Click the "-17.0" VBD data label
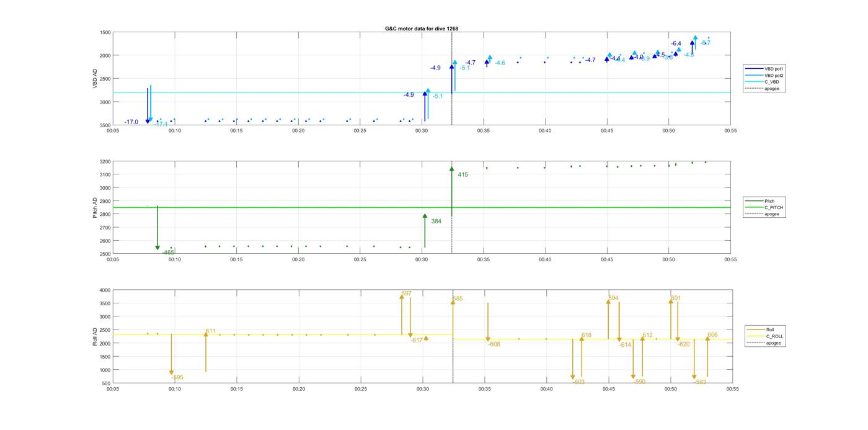 tap(131, 122)
